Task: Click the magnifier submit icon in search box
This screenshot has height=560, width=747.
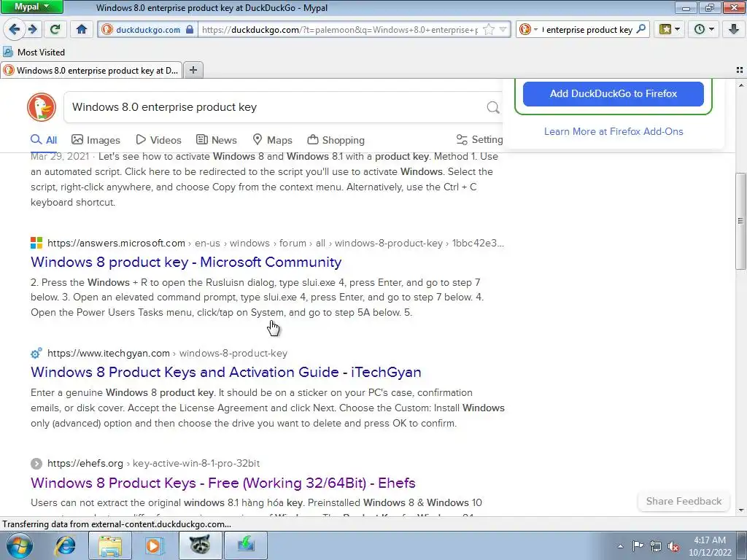Action: (x=493, y=107)
